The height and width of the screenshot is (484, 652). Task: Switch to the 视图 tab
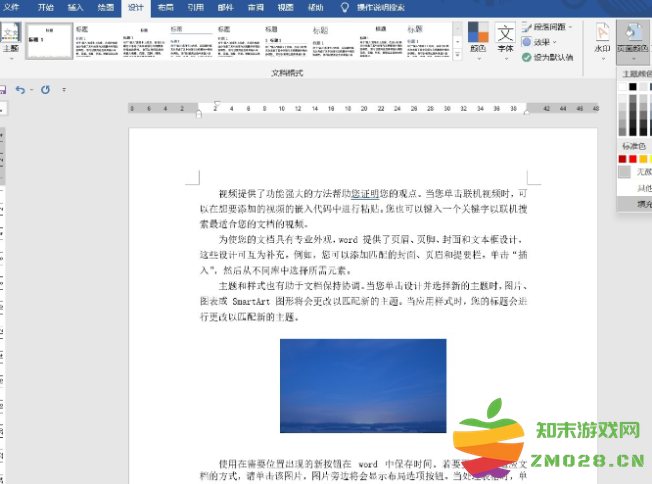click(285, 7)
